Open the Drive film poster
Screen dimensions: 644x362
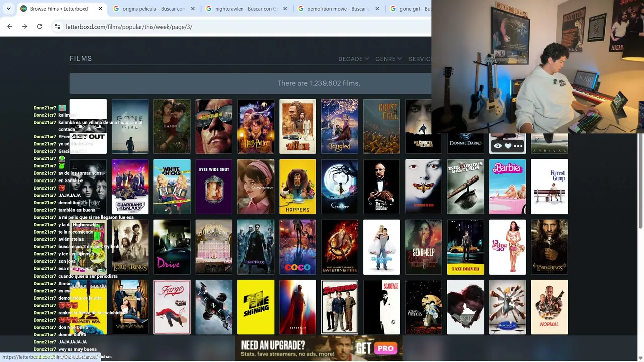click(x=172, y=247)
